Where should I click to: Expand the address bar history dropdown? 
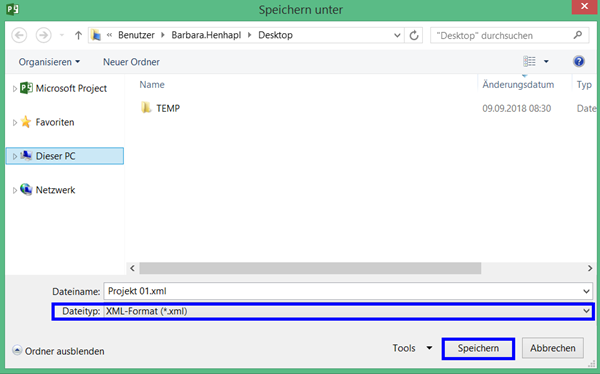tap(397, 36)
